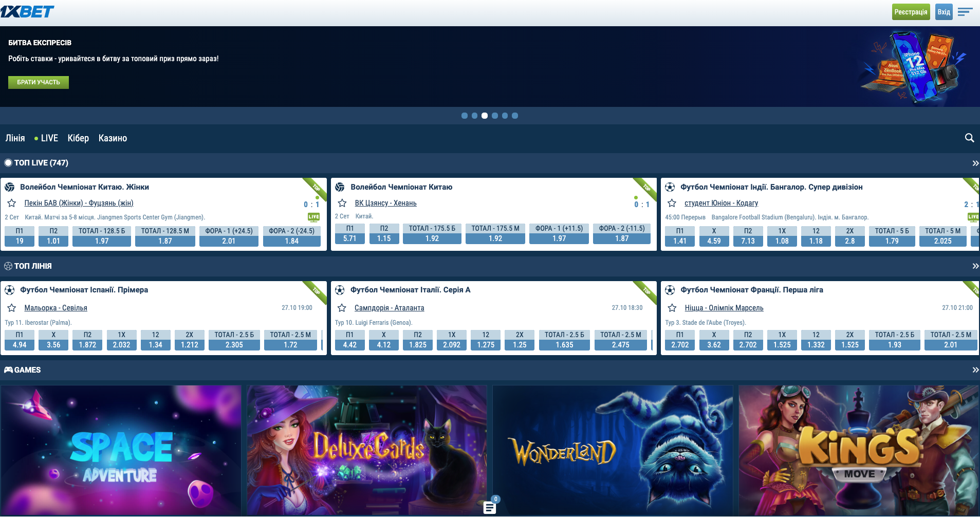Viewport: 980px width, 517px height.
Task: Click the football icon beside Чемпіонат Іспанії. Прімера
Action: coord(9,290)
